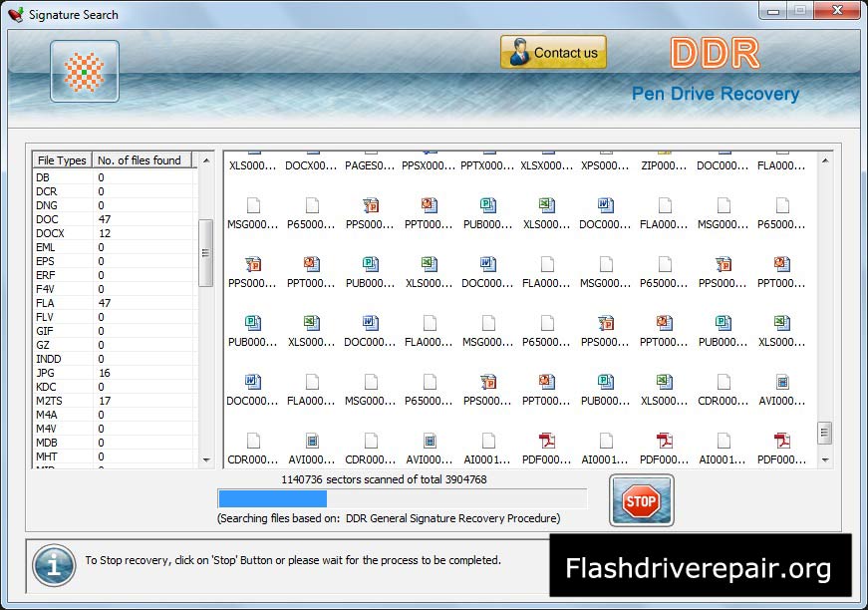Click the file types list scroll-down arrow
This screenshot has height=610, width=868.
click(206, 459)
